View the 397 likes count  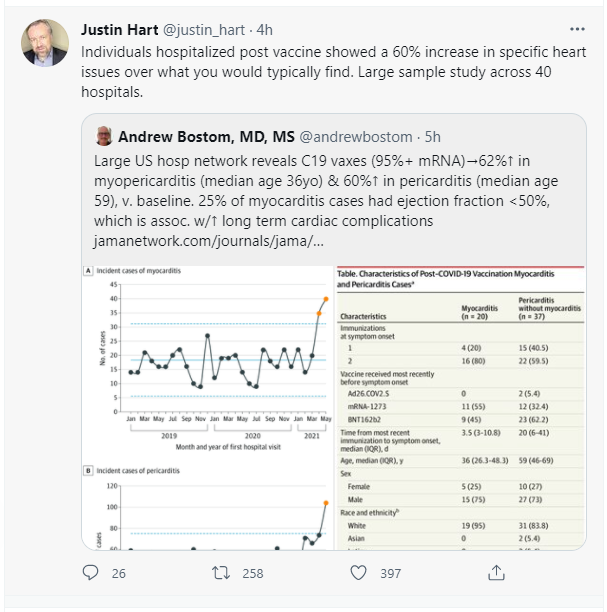(391, 573)
